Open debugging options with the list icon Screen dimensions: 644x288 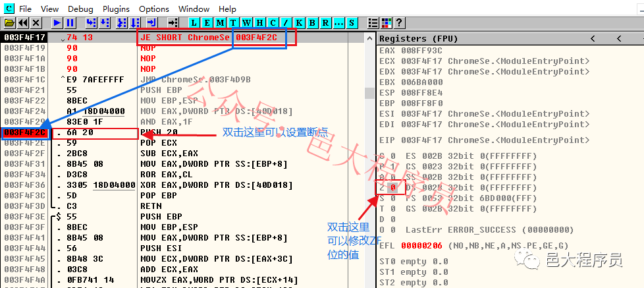tap(373, 22)
